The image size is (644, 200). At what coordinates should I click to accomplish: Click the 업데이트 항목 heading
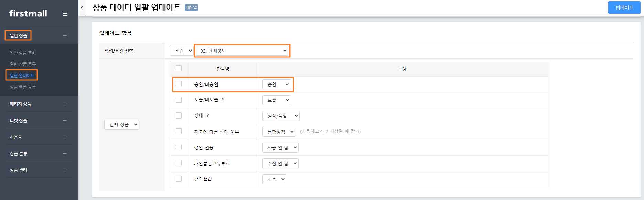tap(115, 33)
